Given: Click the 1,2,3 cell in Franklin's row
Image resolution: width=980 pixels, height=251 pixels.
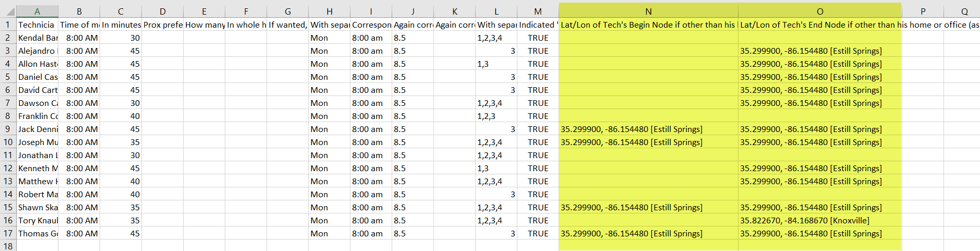Looking at the screenshot, I should [496, 116].
